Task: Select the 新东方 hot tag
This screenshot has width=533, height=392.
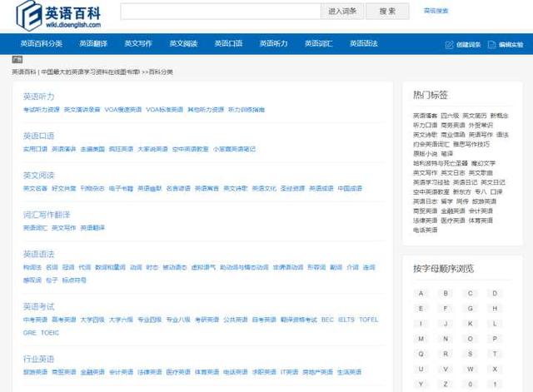Action: 462,192
